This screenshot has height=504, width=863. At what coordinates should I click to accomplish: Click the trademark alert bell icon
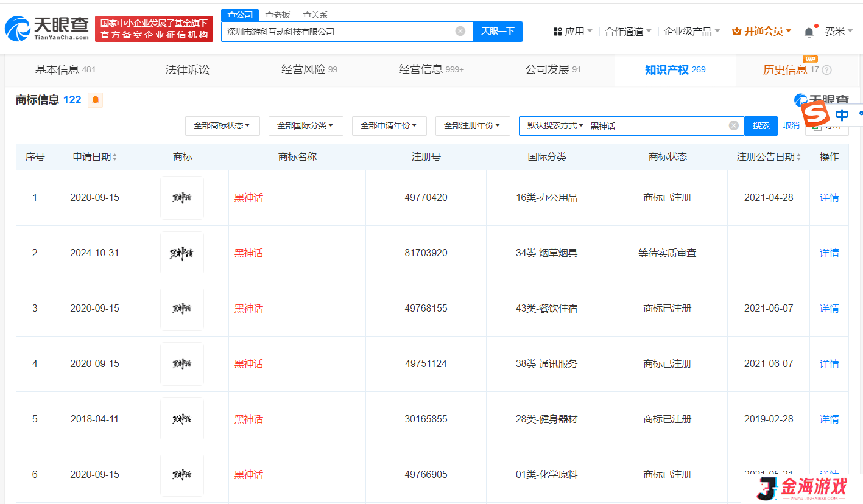[96, 100]
